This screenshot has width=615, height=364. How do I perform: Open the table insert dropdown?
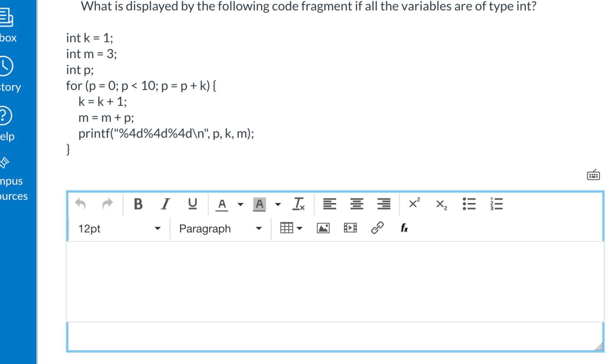291,228
